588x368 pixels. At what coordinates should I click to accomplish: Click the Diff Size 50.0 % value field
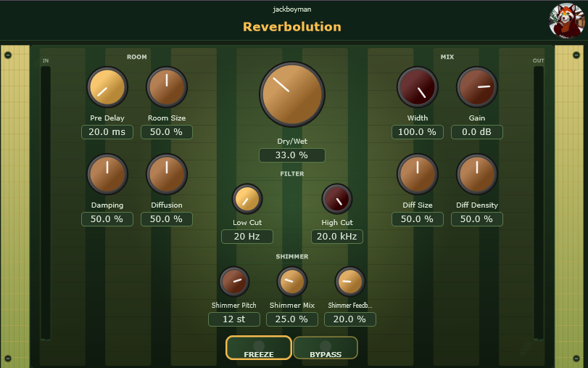(x=418, y=219)
